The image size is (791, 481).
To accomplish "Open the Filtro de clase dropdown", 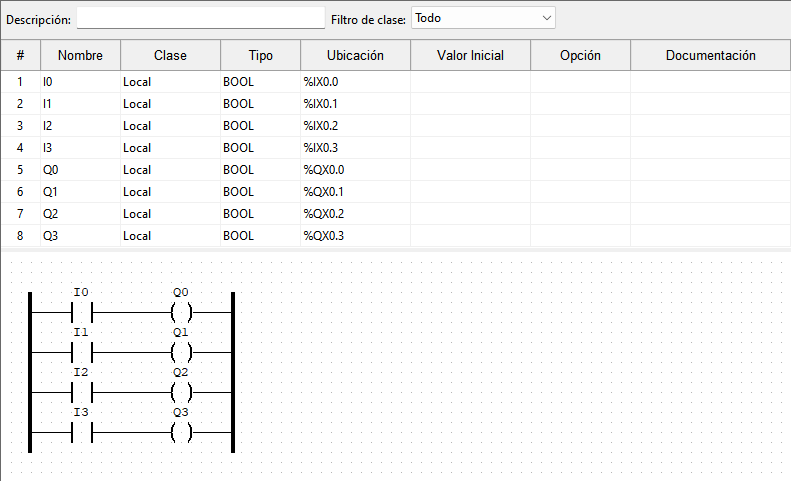I will tap(483, 18).
